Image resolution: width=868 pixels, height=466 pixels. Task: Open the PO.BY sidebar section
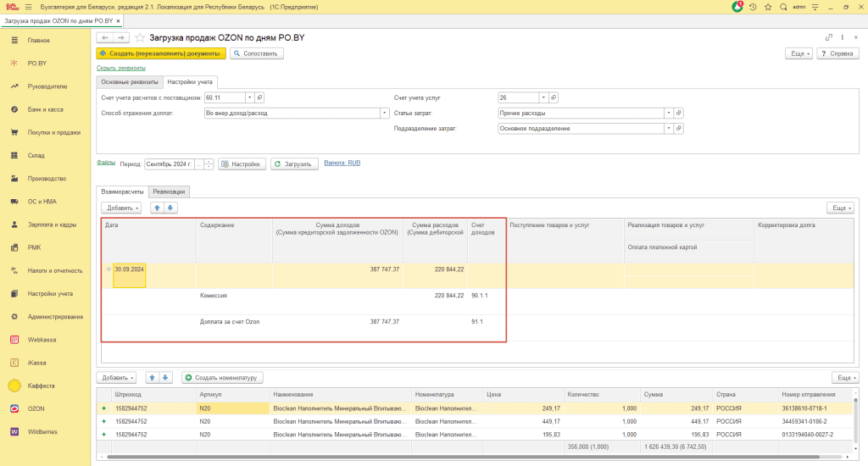(x=37, y=63)
